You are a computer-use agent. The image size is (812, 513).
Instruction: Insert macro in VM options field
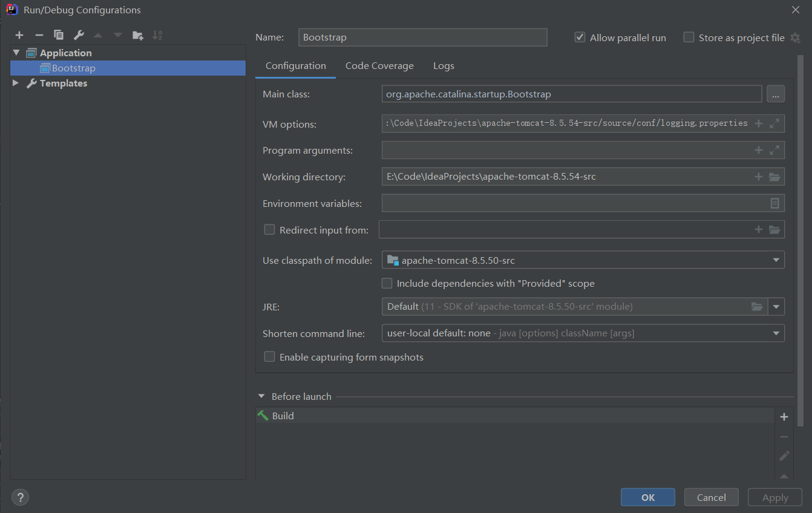coord(759,123)
